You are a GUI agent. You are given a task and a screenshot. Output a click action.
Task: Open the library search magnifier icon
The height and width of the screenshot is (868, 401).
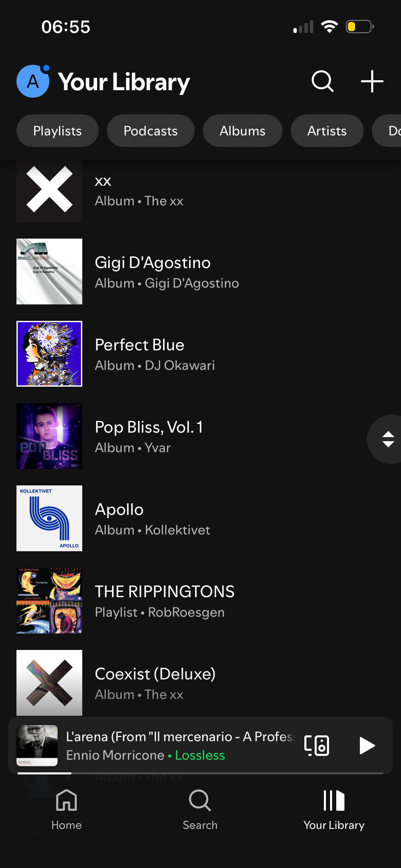tap(322, 82)
